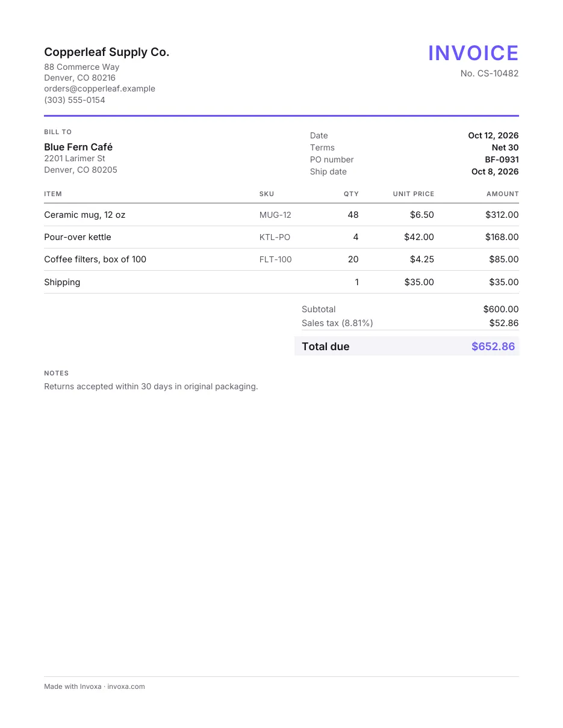Screen dimensions: 563x728
Task: Select the FLT-100 SKU cell
Action: click(x=276, y=259)
